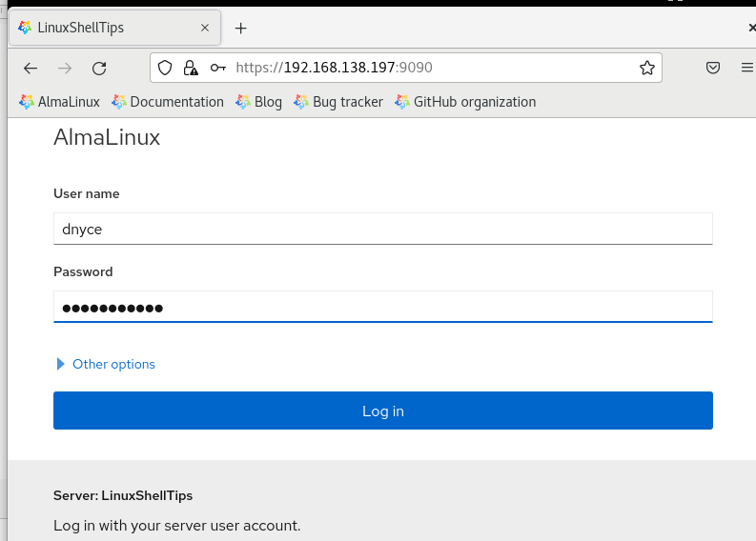The height and width of the screenshot is (541, 756).
Task: Open the Bug tracker bookmark
Action: [x=338, y=102]
